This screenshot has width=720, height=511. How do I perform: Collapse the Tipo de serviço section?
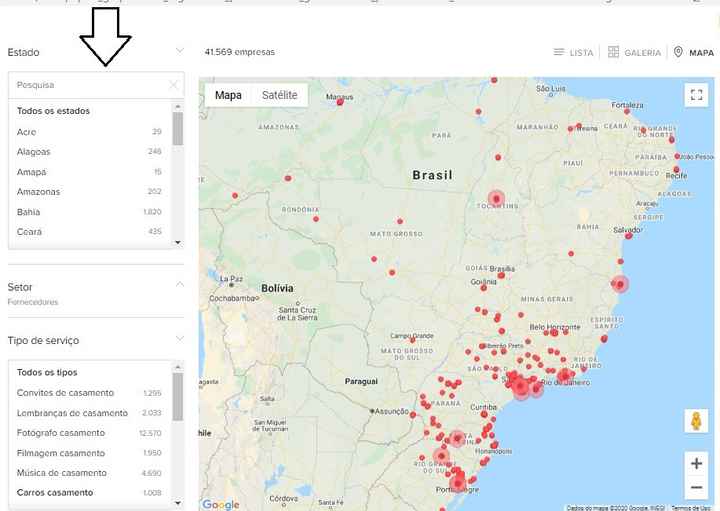pos(180,339)
